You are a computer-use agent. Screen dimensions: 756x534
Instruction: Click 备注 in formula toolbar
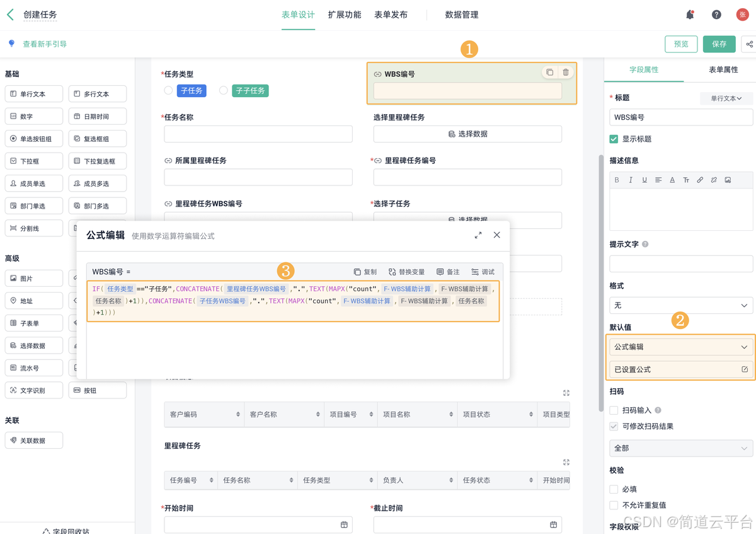(448, 272)
